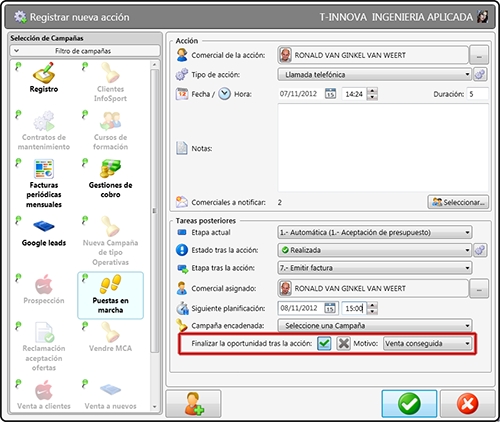Cancel with the red X button
This screenshot has height=422, width=500.
pyautogui.click(x=467, y=404)
